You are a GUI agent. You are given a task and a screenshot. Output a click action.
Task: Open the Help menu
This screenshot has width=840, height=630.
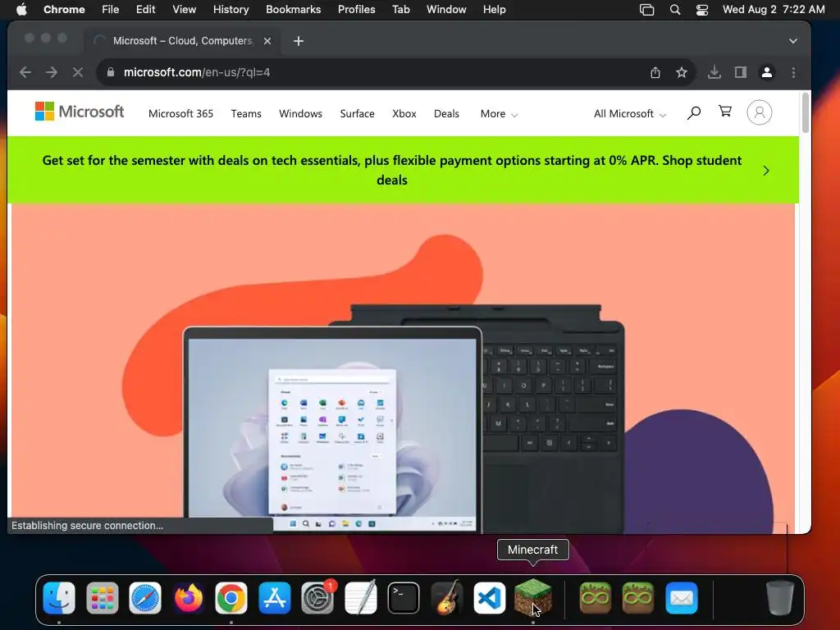(494, 10)
